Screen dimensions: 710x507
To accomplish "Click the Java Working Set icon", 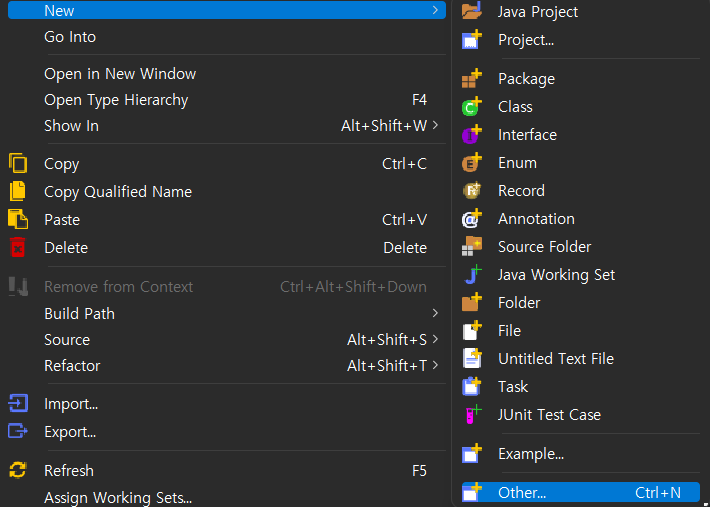I will tap(471, 275).
